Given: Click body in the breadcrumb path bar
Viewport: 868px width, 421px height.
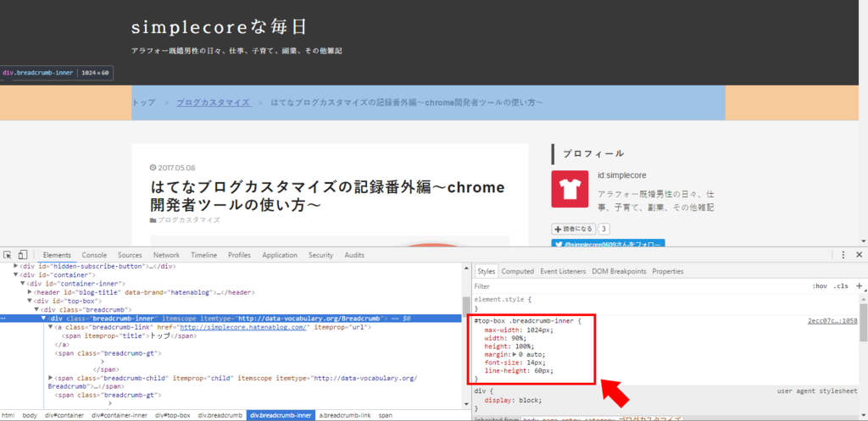Looking at the screenshot, I should coord(30,415).
